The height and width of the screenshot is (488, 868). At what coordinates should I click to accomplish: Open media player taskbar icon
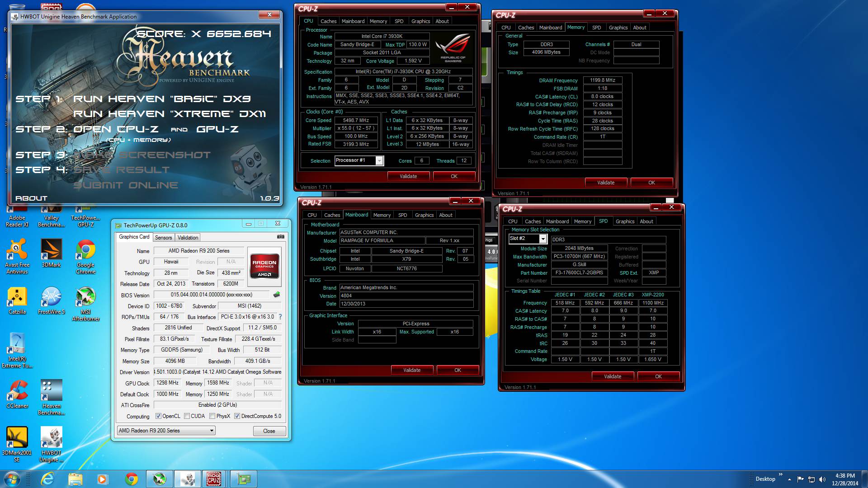(x=103, y=479)
